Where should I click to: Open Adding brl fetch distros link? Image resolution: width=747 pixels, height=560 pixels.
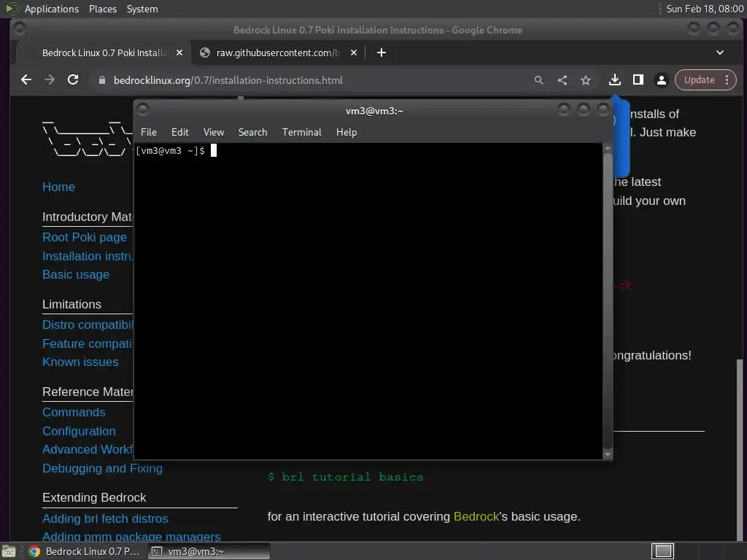point(105,518)
